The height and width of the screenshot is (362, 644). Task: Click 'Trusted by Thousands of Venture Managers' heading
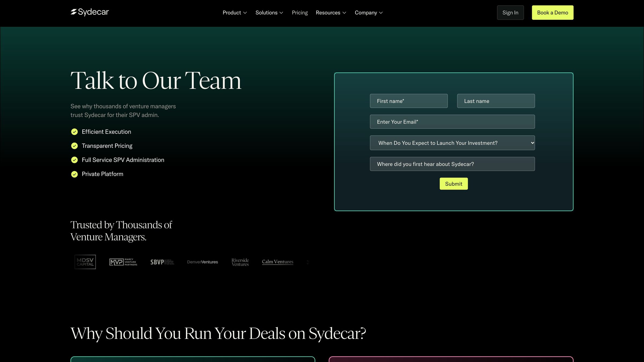click(121, 231)
